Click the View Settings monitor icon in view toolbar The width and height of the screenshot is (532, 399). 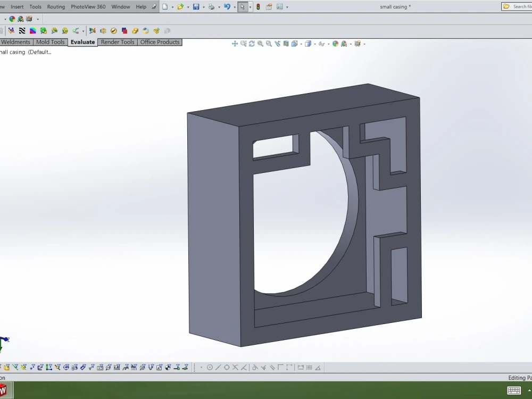click(x=358, y=44)
